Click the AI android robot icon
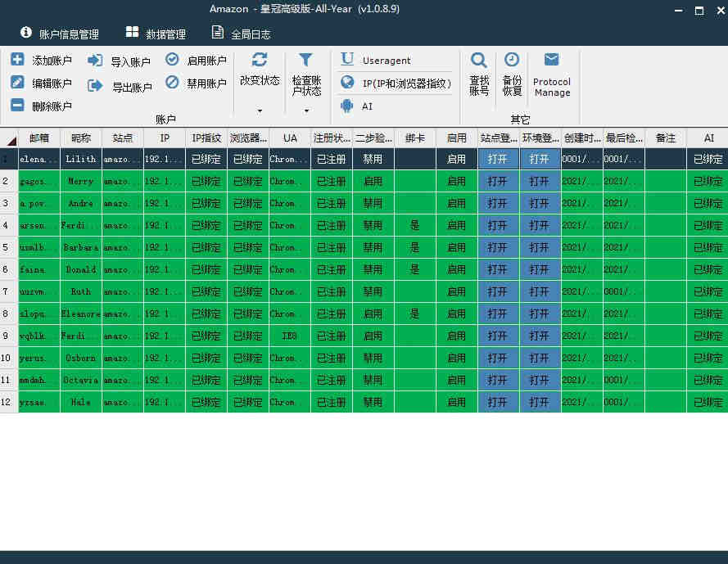Image resolution: width=728 pixels, height=564 pixels. [x=347, y=106]
